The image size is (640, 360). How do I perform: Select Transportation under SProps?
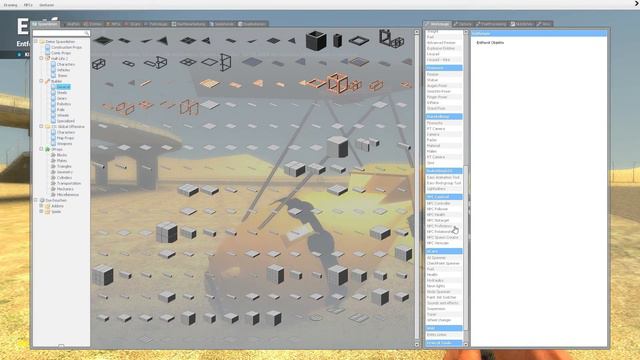[69, 184]
